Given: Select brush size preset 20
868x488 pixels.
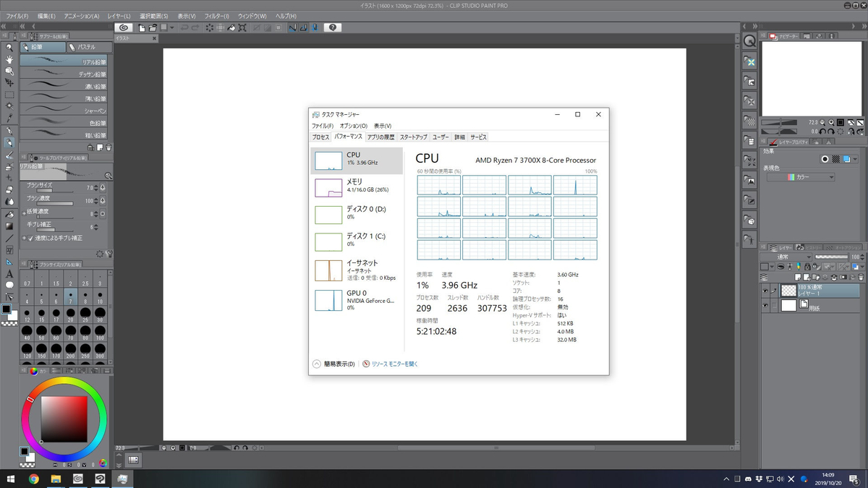Looking at the screenshot, I should point(70,315).
